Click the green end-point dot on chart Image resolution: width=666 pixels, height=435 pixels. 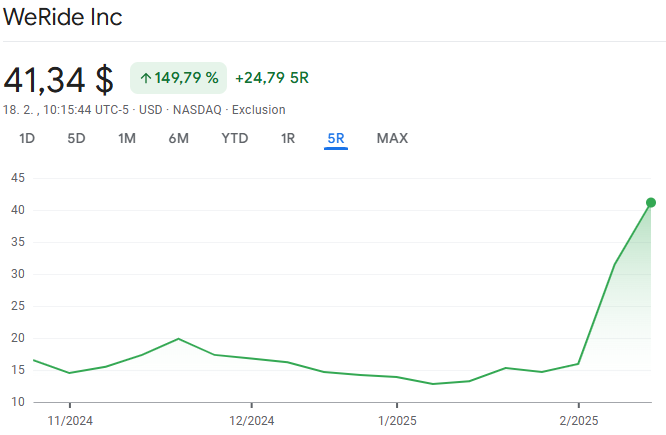[651, 203]
